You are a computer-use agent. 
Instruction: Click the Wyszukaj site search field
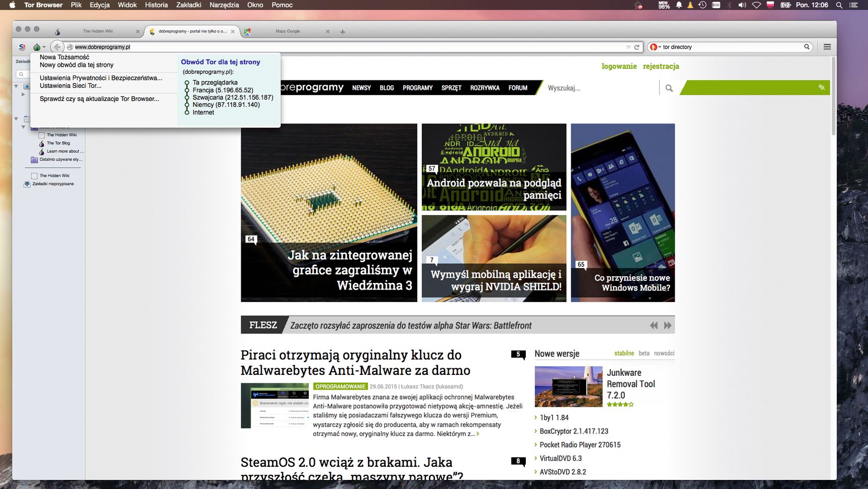coord(601,88)
